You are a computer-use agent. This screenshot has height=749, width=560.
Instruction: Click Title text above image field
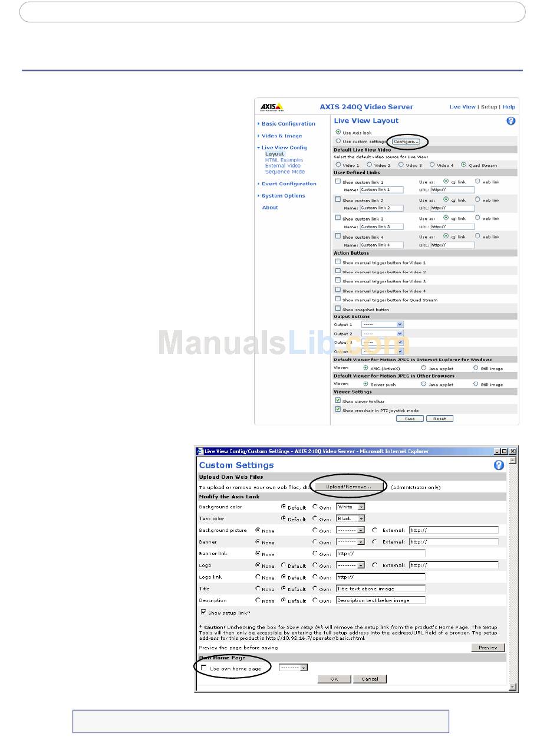pos(380,589)
